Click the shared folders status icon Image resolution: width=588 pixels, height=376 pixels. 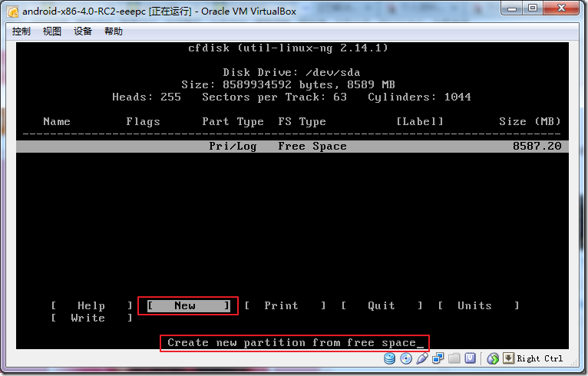pyautogui.click(x=454, y=358)
